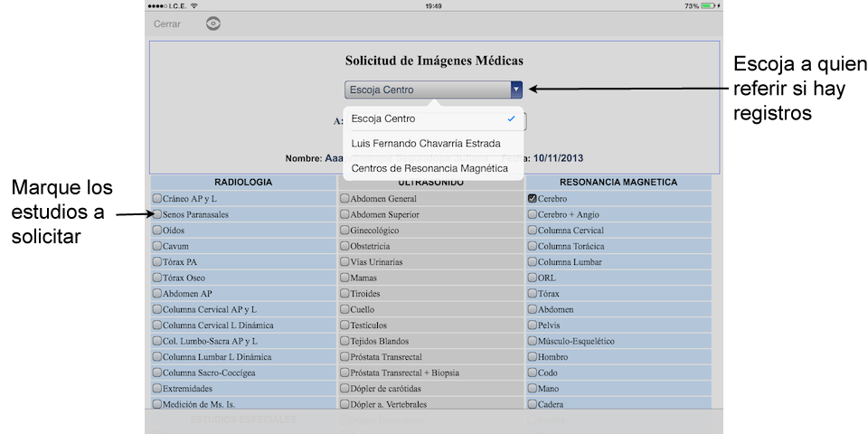Select the Mamas ultrasound checkbox
Viewport: 868px width, 434px height.
click(x=344, y=278)
